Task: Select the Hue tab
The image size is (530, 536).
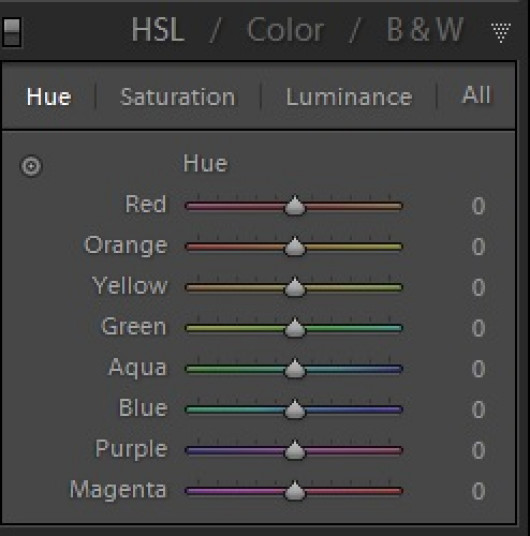Action: [x=49, y=97]
